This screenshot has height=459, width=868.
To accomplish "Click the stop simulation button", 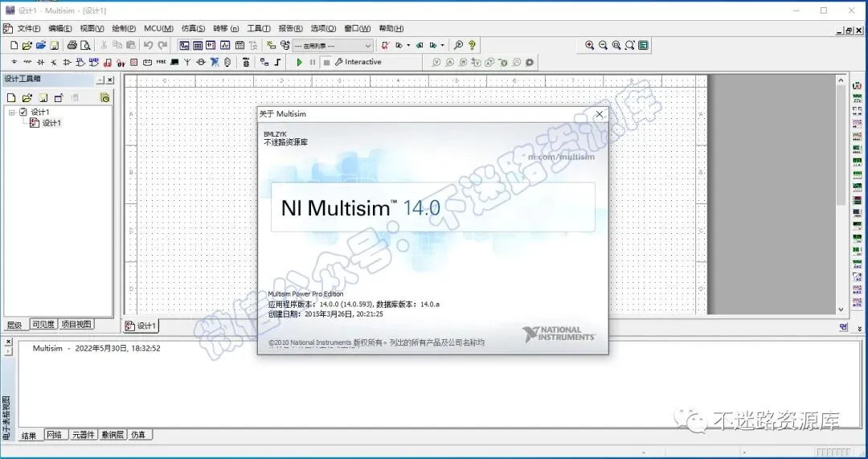I will 326,63.
